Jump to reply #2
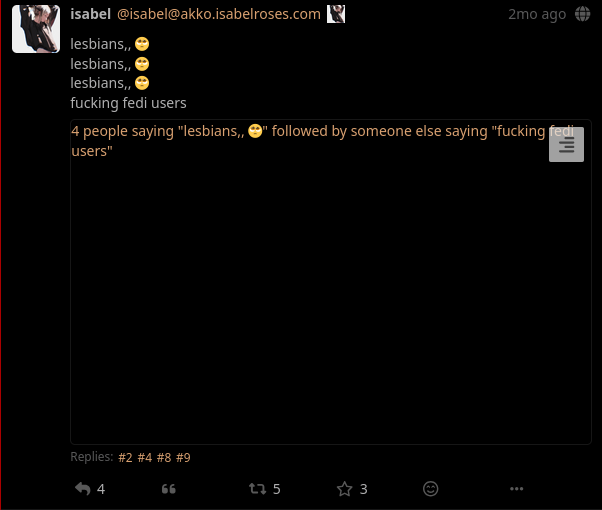This screenshot has height=510, width=602. tap(125, 457)
